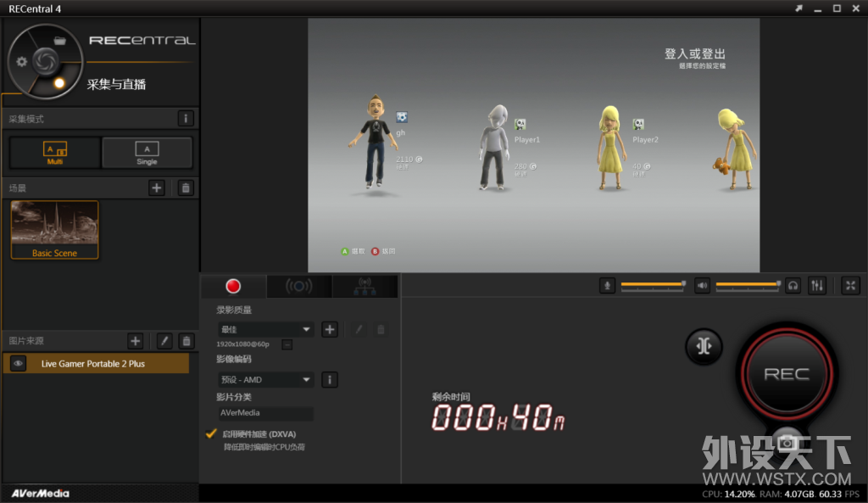Delete the recording quality profile

click(x=381, y=329)
